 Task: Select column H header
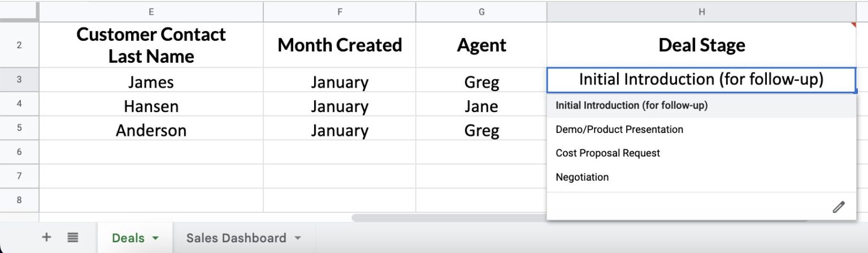pyautogui.click(x=701, y=12)
